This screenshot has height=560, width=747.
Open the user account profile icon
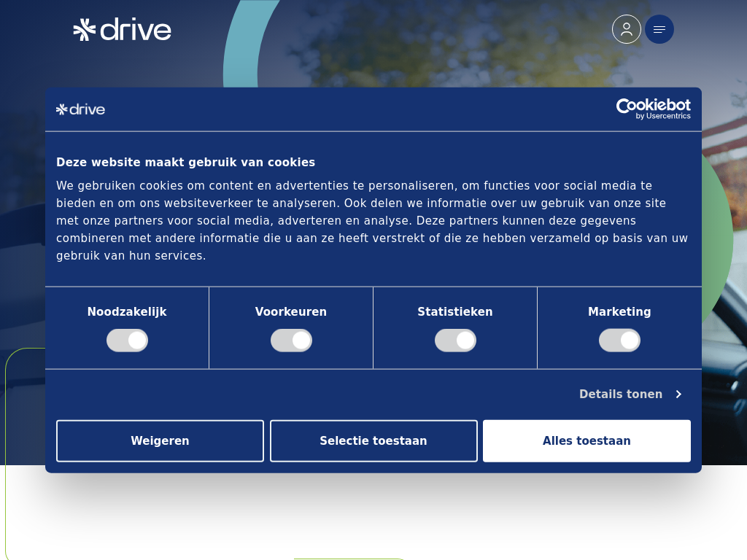[x=626, y=29]
